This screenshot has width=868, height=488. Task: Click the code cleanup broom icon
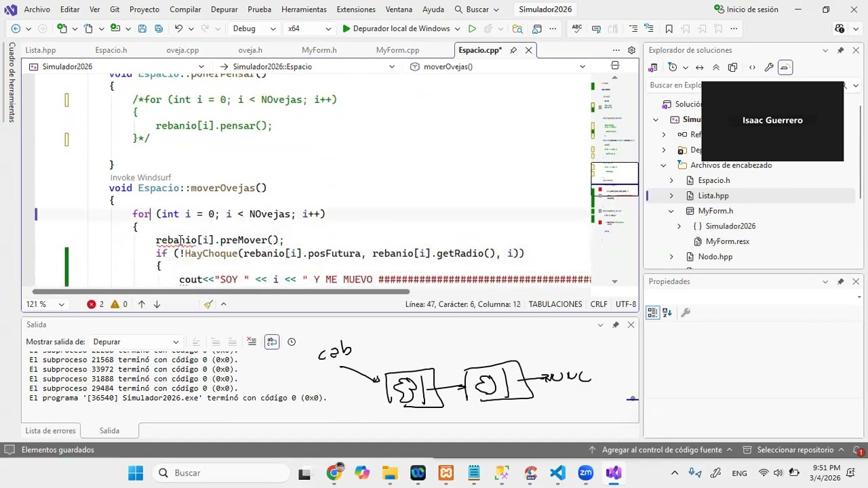[x=208, y=304]
